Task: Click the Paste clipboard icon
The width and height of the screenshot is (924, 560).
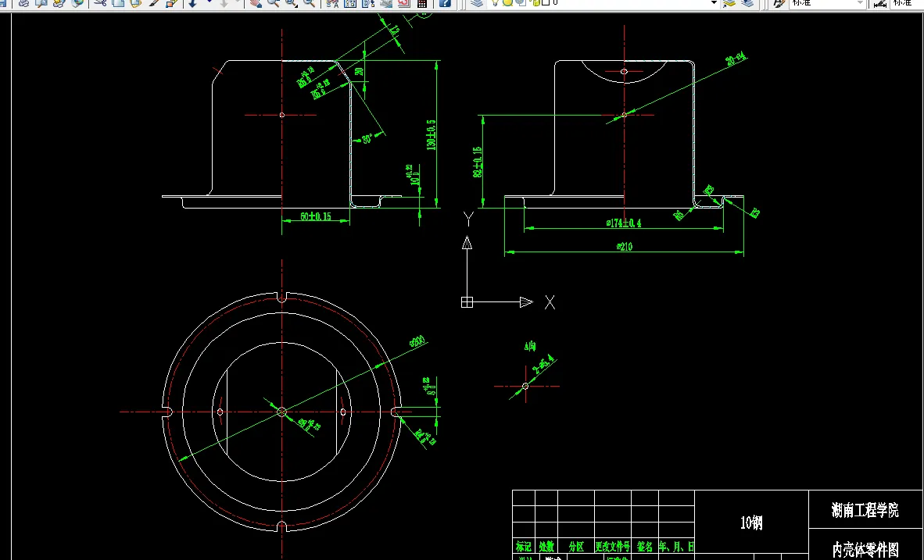Action: (135, 3)
